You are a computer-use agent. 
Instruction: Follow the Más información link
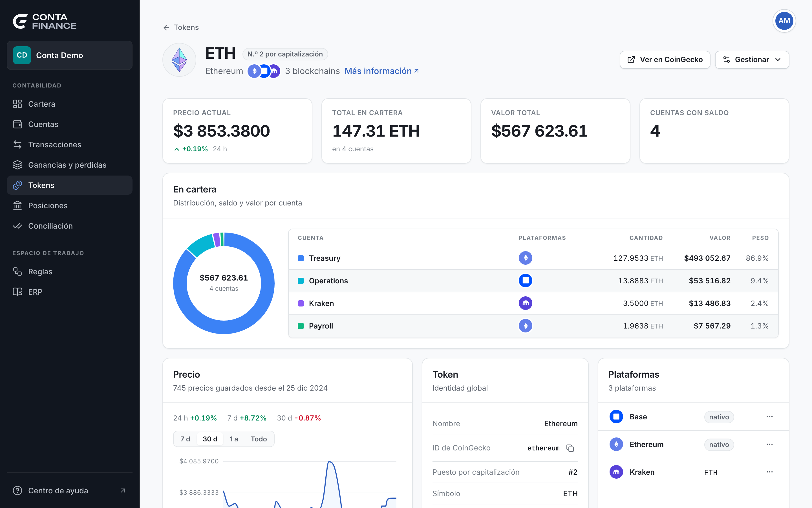tap(381, 71)
